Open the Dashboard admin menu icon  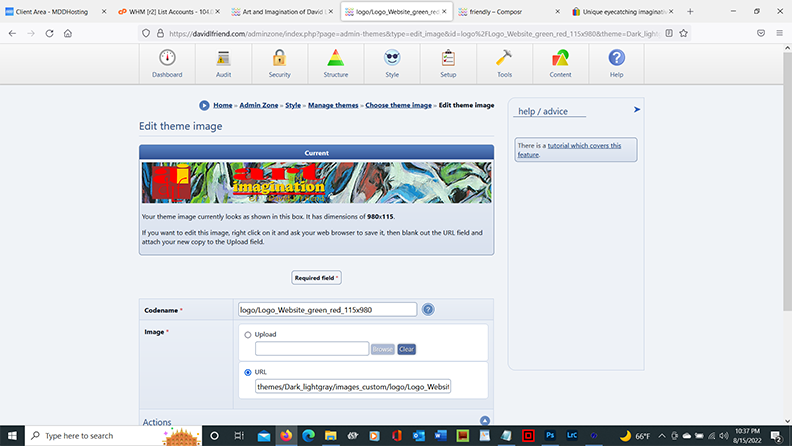point(167,61)
